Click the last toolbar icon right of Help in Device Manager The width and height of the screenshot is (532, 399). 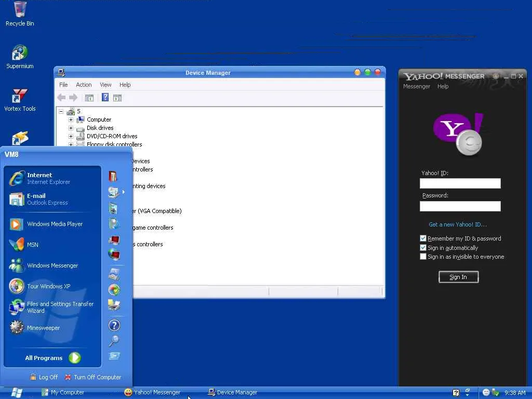pyautogui.click(x=117, y=98)
